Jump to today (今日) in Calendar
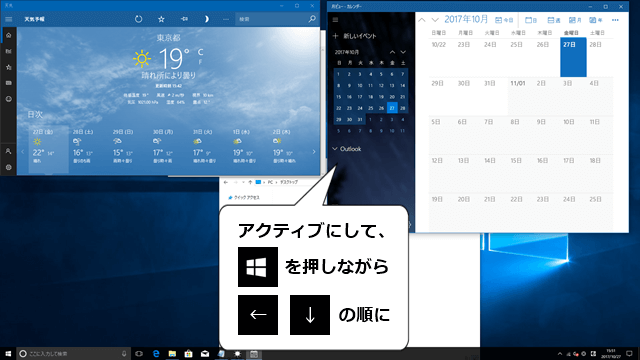 pyautogui.click(x=504, y=20)
